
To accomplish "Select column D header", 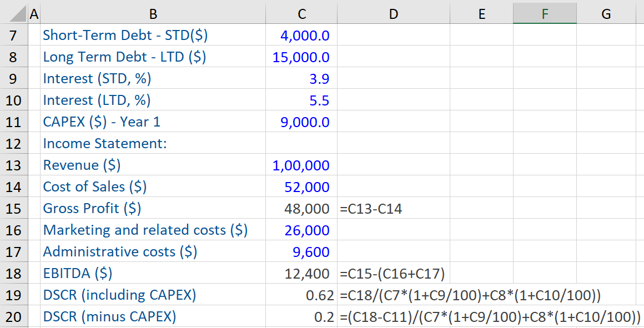I will (x=393, y=13).
